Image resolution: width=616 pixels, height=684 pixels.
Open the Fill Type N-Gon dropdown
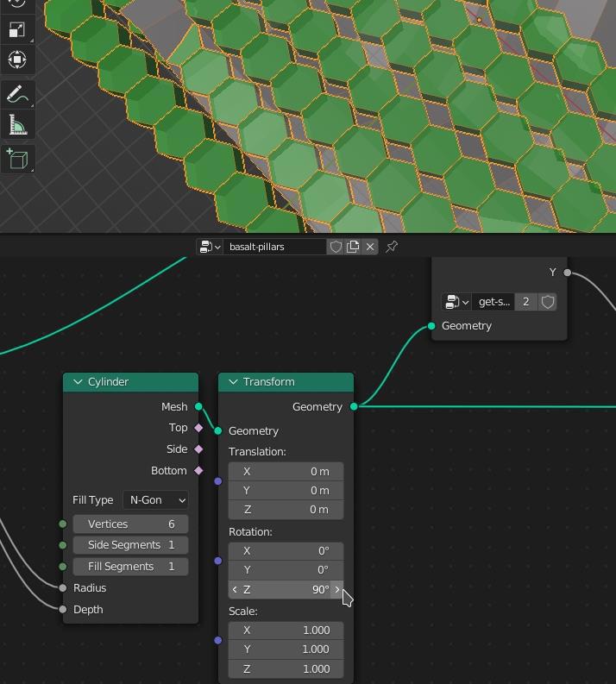click(x=155, y=500)
